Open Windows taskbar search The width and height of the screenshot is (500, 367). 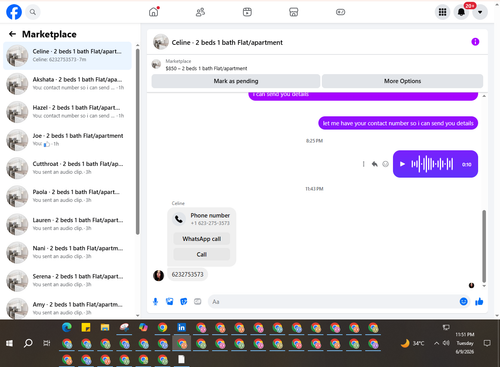point(28,343)
